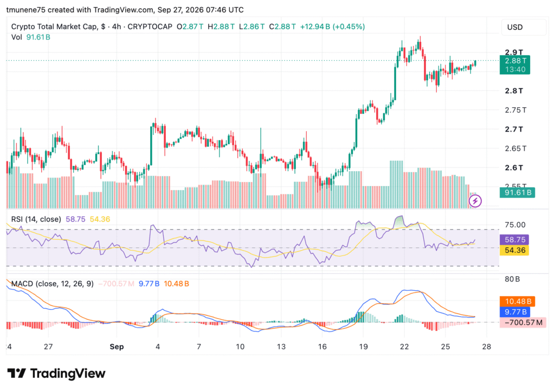Click the 22 date marker on time axis
Image resolution: width=555 pixels, height=392 pixels.
click(x=404, y=347)
